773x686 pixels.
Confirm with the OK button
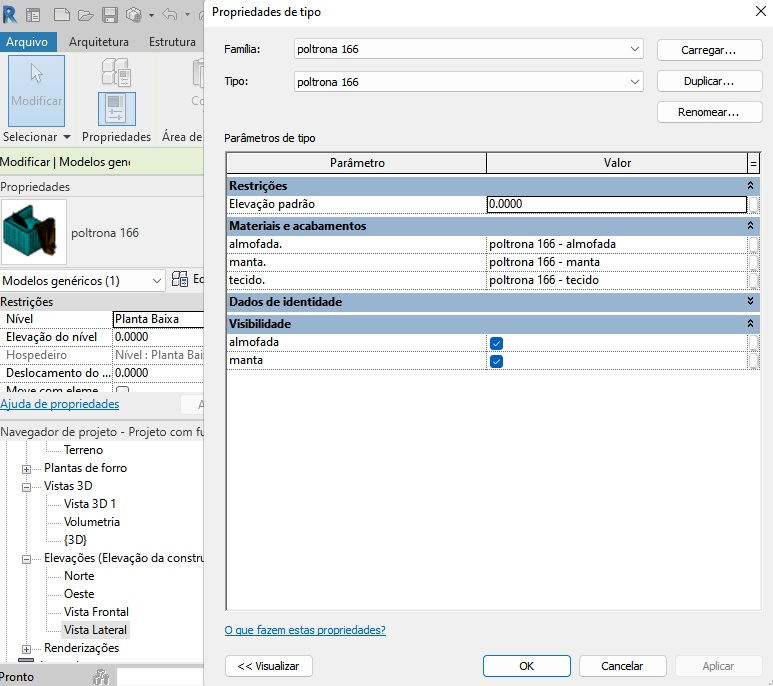click(527, 666)
